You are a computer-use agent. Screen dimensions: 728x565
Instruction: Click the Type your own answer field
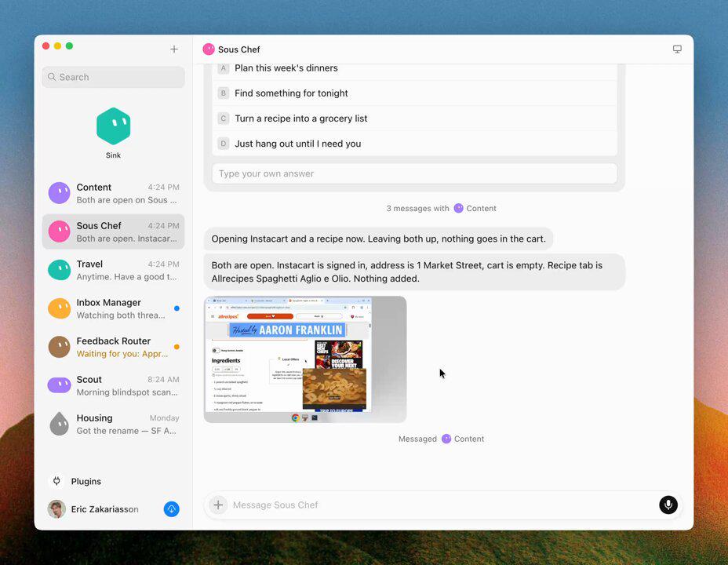[x=415, y=173]
